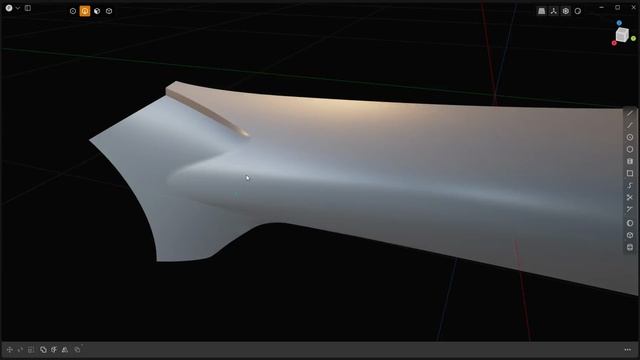The height and width of the screenshot is (360, 640).
Task: Select the Y-shaped branch tool in right toolbar
Action: [x=630, y=209]
